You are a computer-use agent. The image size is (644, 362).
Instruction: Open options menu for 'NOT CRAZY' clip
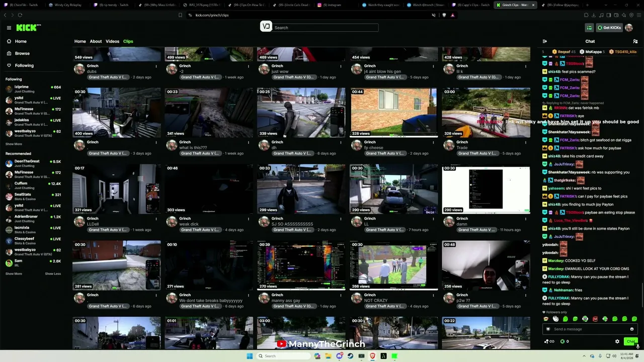pos(433,295)
